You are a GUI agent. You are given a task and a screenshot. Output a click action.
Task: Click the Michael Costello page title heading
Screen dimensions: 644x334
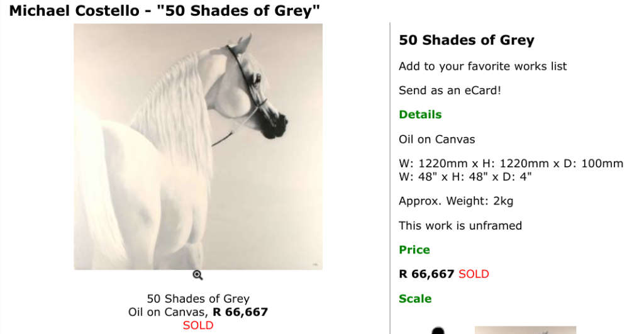[x=164, y=10]
